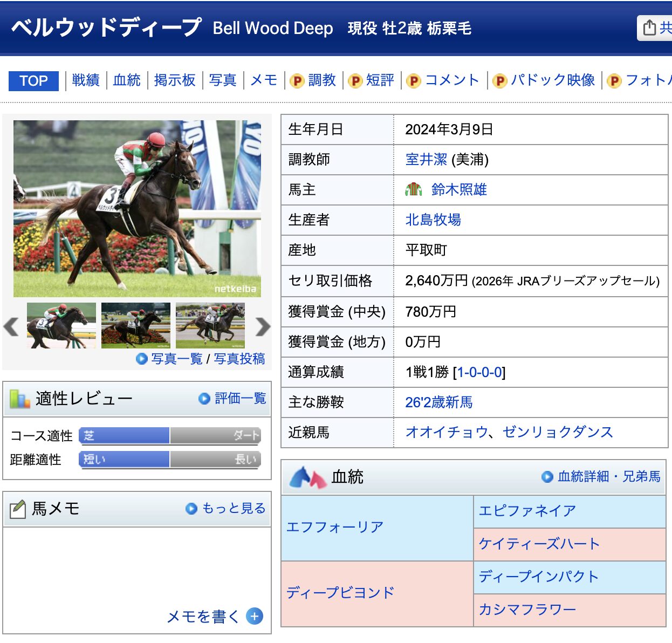Open the 写真投稿 link
Viewport: 672px width, 643px height.
point(239,359)
